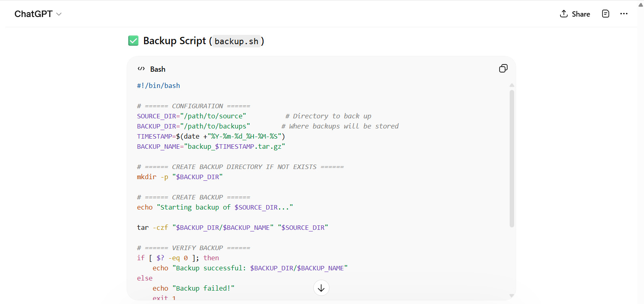
Task: Click the green checkmark emoji in heading
Action: pyautogui.click(x=134, y=41)
